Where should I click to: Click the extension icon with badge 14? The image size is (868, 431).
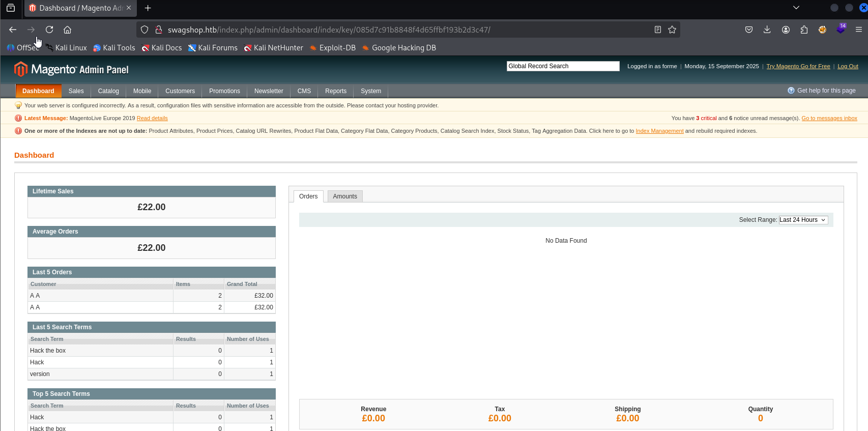tap(841, 29)
